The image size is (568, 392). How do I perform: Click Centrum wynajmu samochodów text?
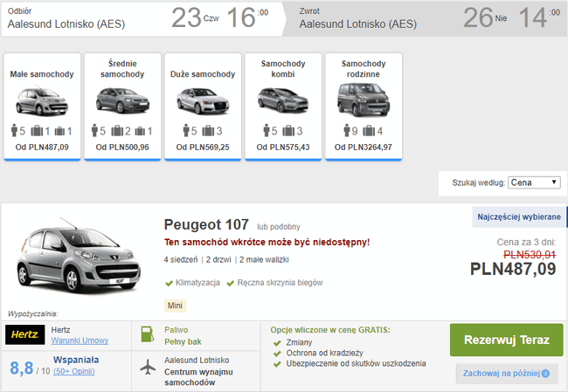click(x=198, y=377)
